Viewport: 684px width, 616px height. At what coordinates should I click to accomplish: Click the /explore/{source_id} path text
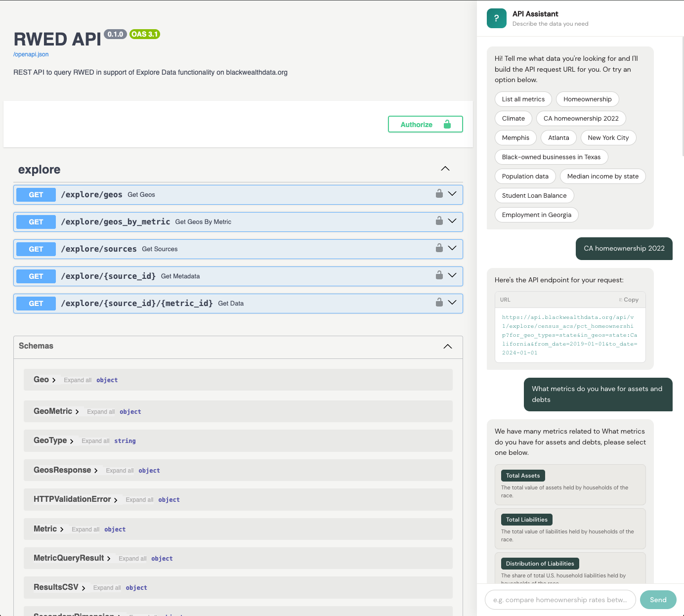(109, 276)
